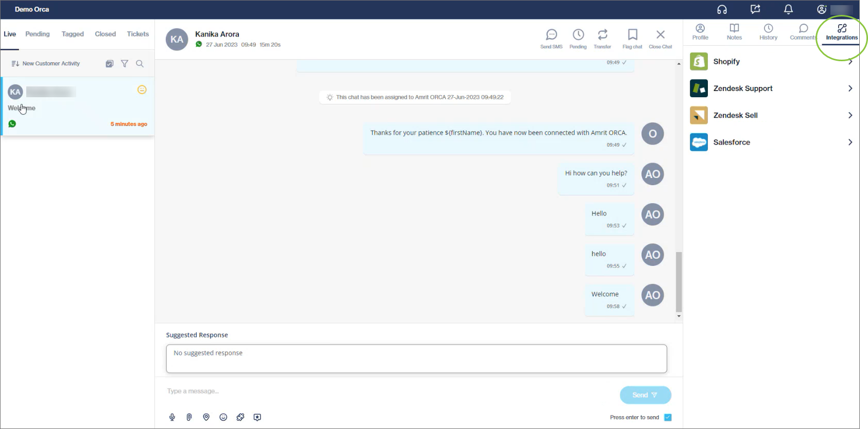Attach a file using the paperclip icon

click(x=189, y=417)
